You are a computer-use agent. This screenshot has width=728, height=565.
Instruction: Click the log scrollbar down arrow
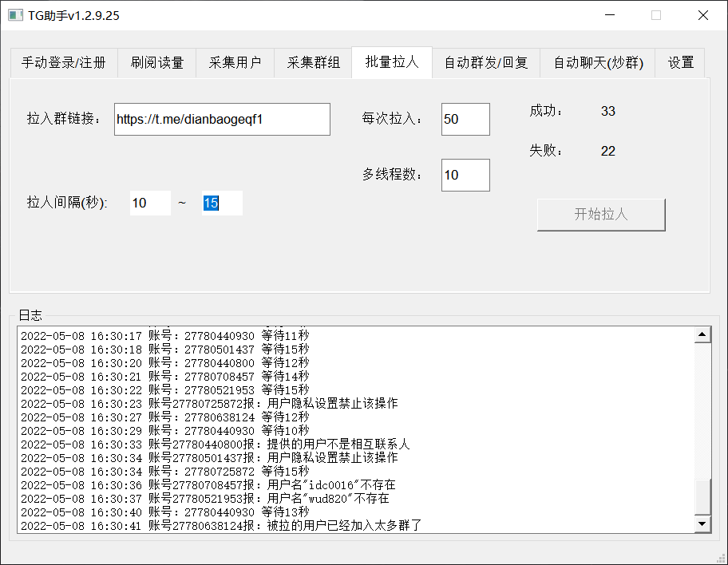pos(702,524)
